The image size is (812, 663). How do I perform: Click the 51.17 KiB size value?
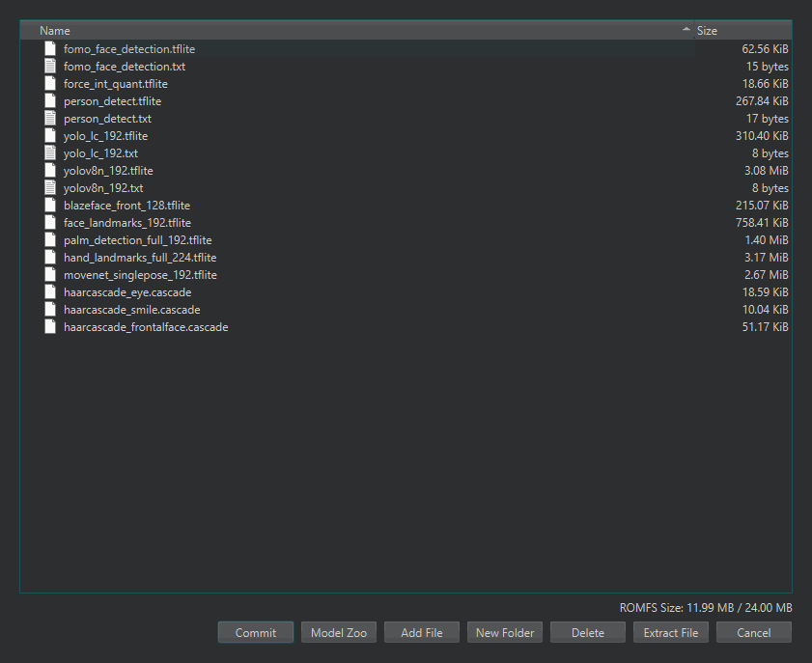point(765,327)
